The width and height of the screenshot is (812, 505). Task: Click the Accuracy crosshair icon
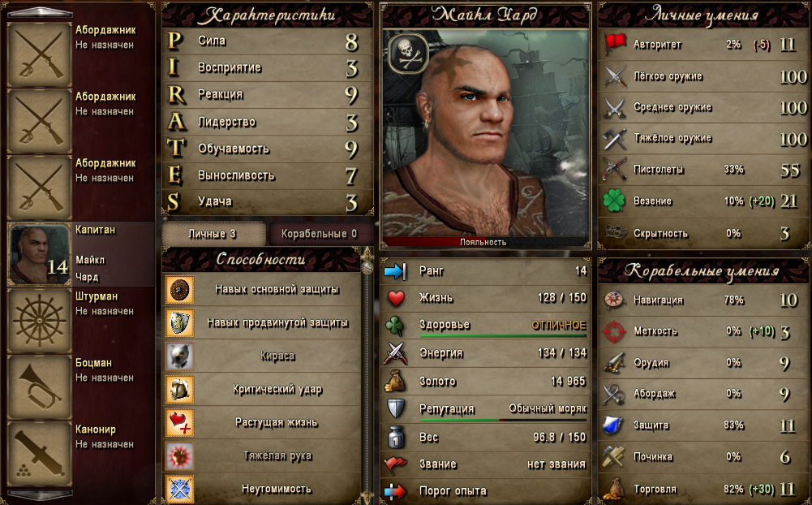(615, 331)
